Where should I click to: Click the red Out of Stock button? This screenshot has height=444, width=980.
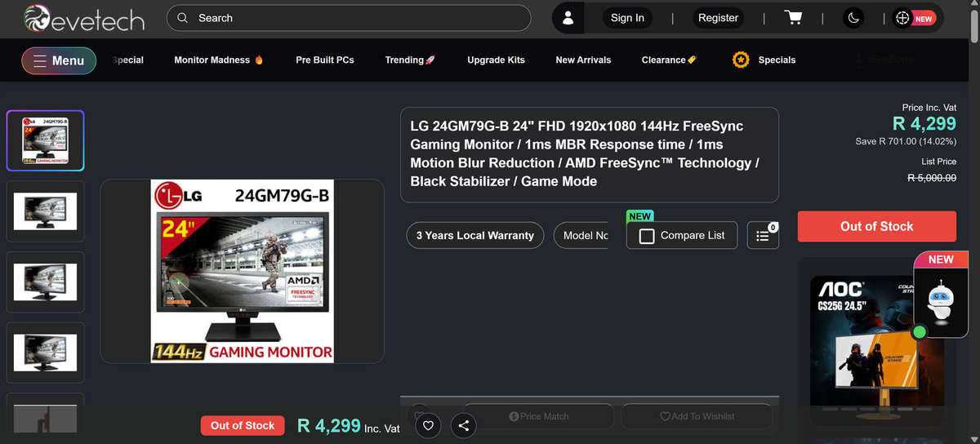tap(876, 226)
